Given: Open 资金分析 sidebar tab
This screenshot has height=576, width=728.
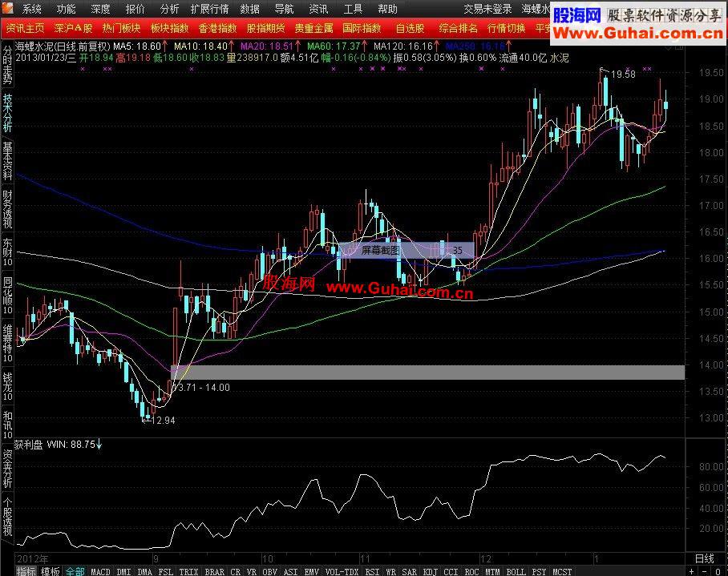Looking at the screenshot, I should point(7,469).
